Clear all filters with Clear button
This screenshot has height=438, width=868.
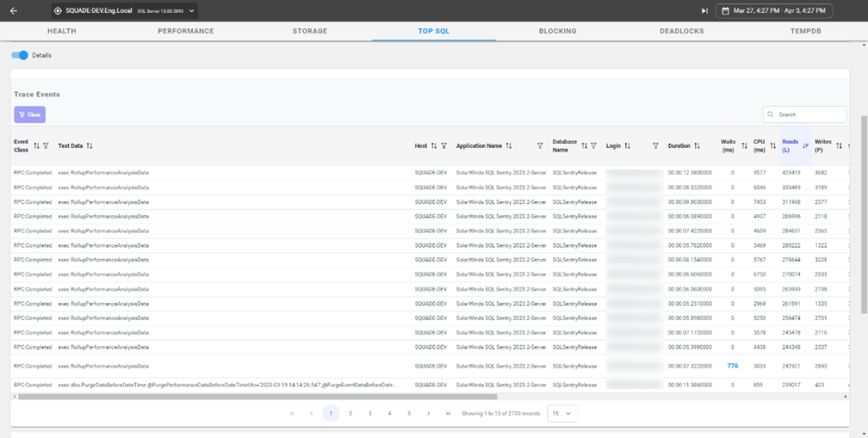pos(30,115)
